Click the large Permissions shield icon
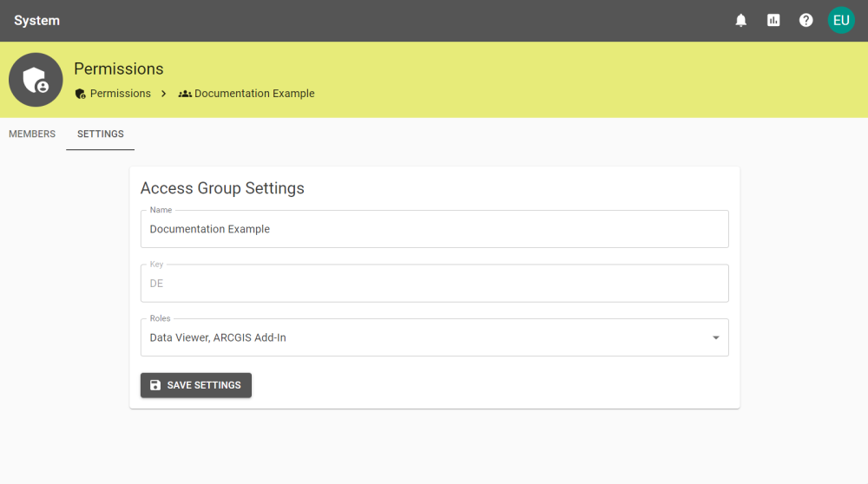Screen dimensions: 868x484 36,80
